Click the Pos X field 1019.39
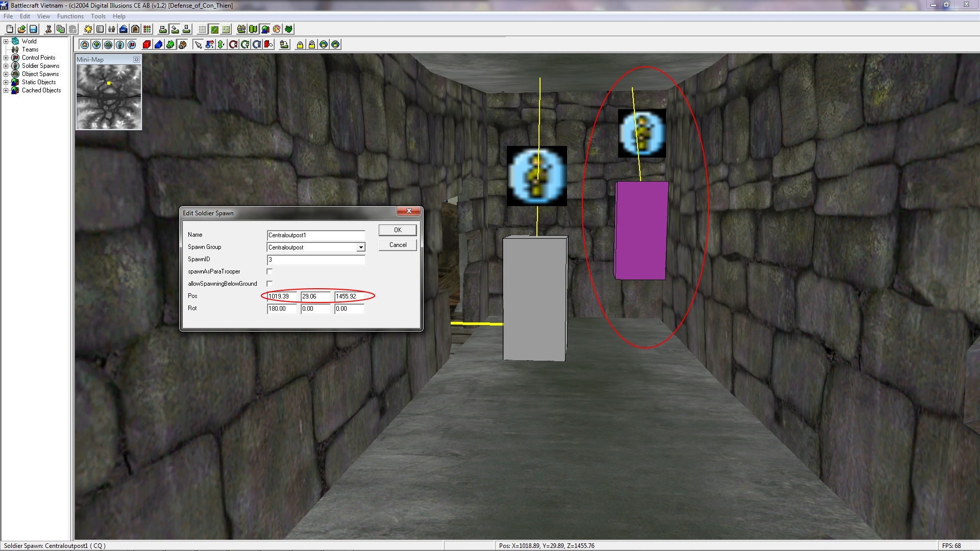Viewport: 980px width, 551px height. click(x=282, y=296)
